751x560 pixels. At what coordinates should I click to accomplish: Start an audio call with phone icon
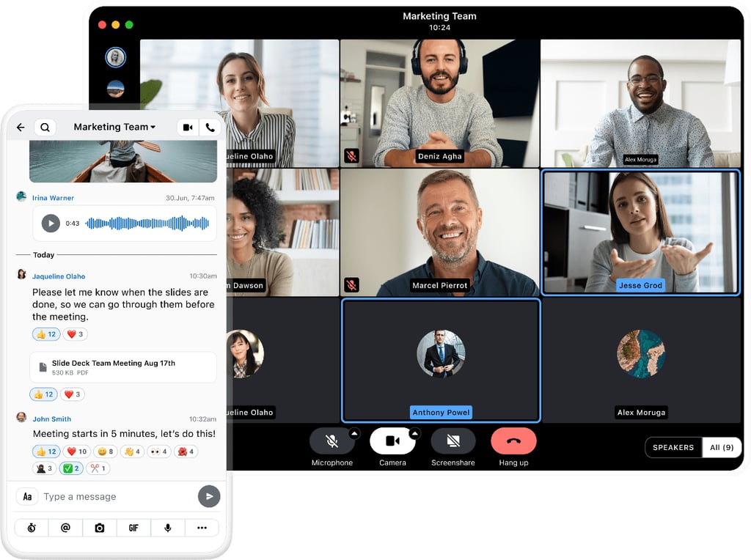point(210,128)
